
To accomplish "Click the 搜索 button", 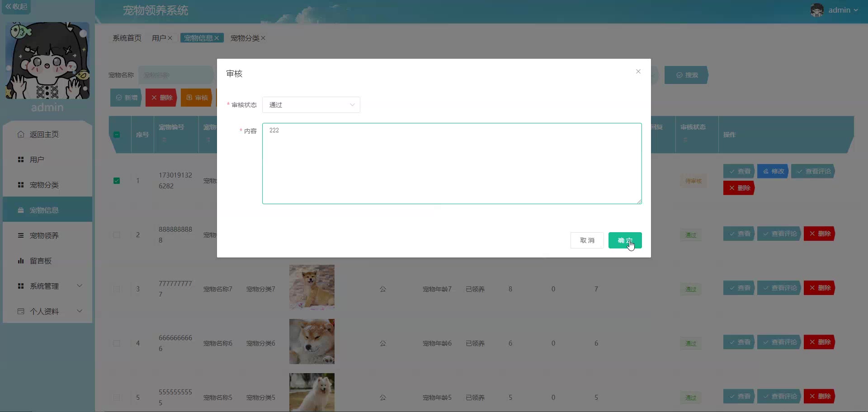I will point(686,75).
